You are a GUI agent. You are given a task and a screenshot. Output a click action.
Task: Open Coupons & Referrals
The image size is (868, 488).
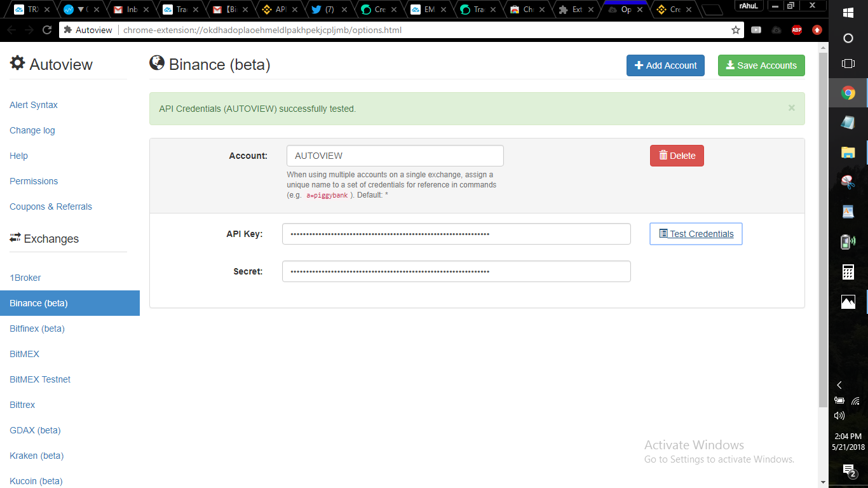coord(51,207)
